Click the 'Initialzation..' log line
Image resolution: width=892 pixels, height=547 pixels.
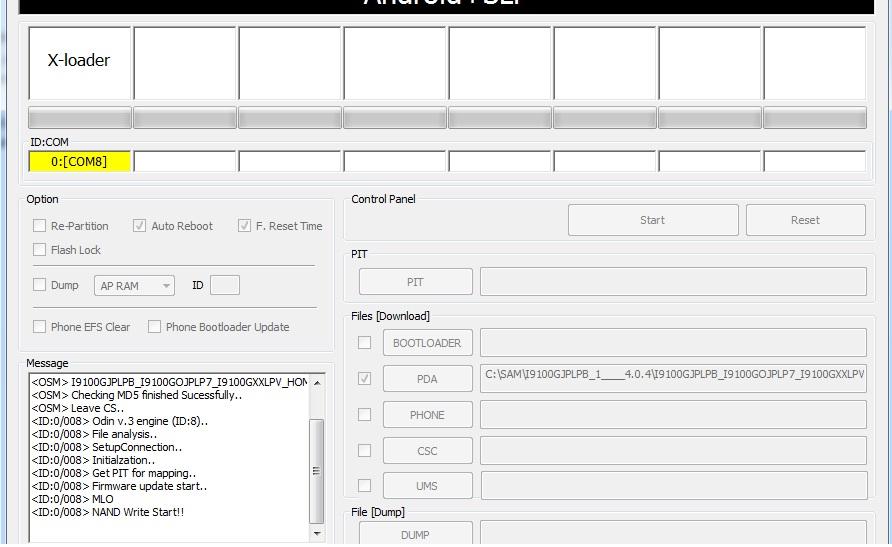pyautogui.click(x=93, y=460)
